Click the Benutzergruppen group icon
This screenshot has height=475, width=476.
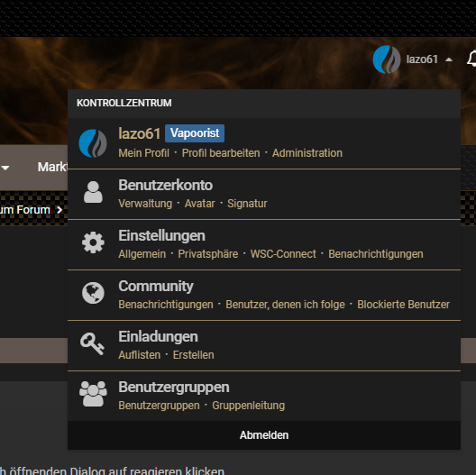click(93, 394)
